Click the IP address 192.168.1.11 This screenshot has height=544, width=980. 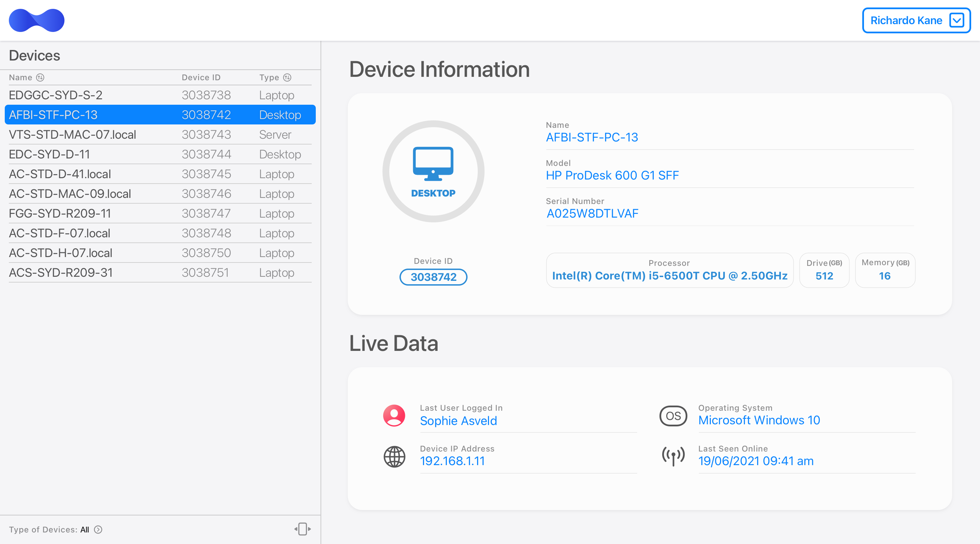pos(452,461)
